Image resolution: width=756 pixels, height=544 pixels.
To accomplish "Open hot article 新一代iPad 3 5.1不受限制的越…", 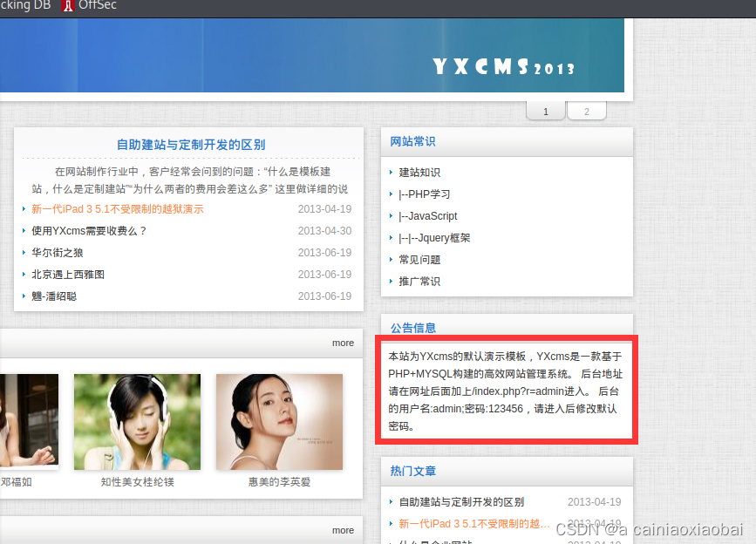I will pos(474,524).
